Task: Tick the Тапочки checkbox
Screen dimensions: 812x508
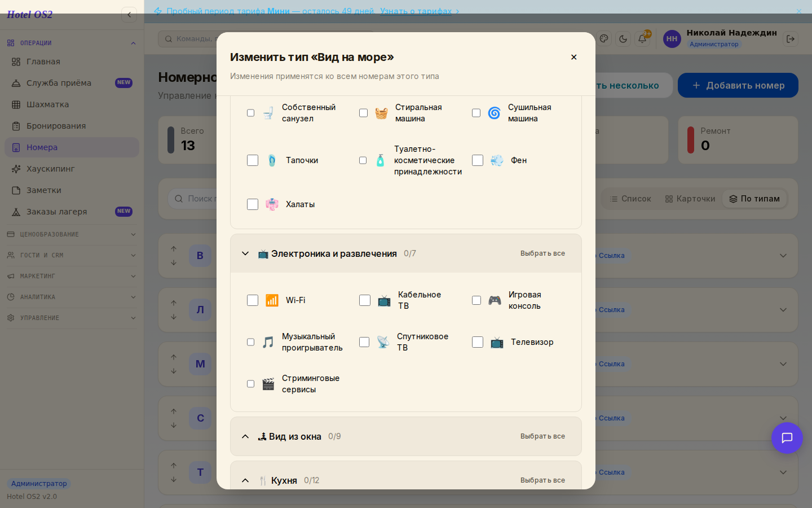Action: 253,160
